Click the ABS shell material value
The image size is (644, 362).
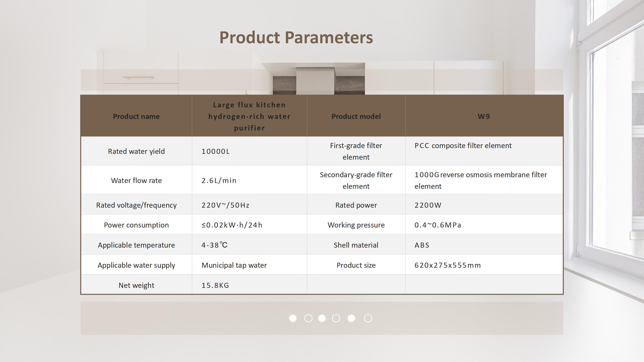click(x=422, y=245)
